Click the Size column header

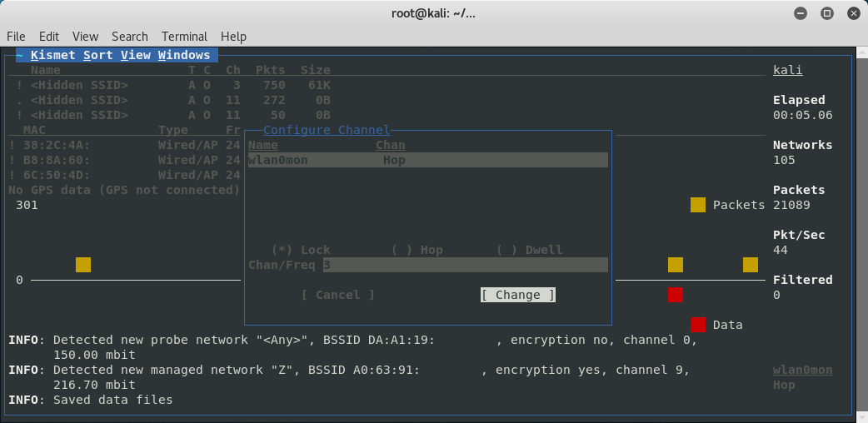click(x=316, y=70)
